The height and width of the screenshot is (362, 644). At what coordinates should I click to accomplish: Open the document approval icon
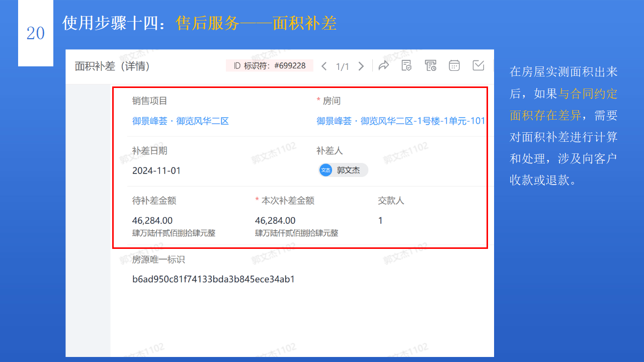coord(407,65)
